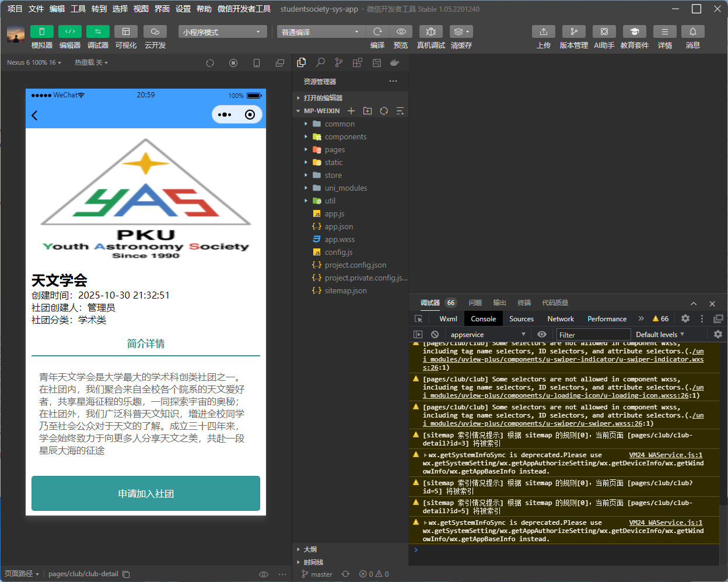This screenshot has height=582, width=728.
Task: Tap the mini program three-dots capsule menu
Action: coord(225,115)
